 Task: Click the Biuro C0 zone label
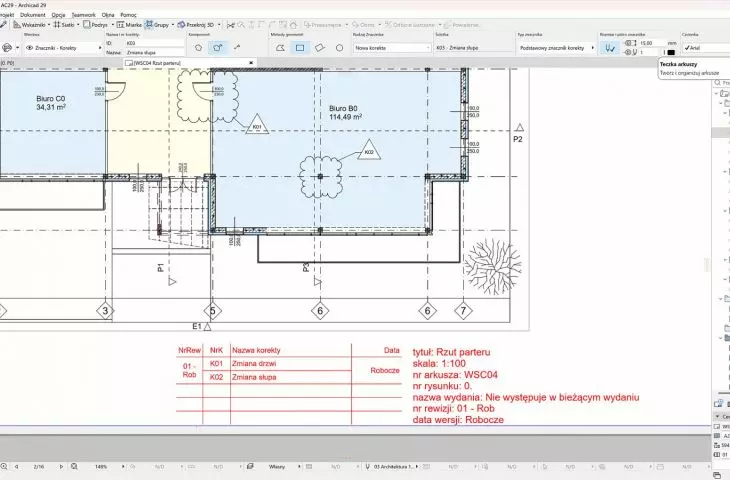point(51,103)
